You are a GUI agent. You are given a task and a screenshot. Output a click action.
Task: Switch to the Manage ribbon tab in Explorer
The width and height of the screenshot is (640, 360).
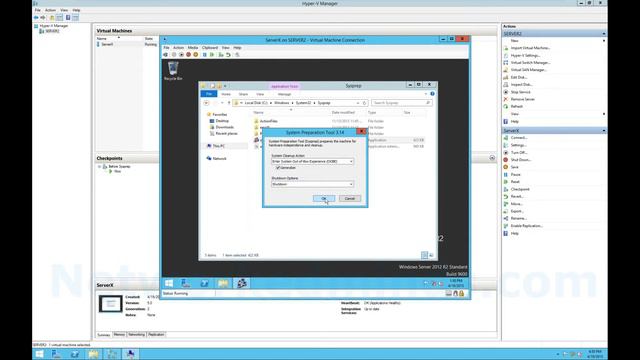point(284,94)
